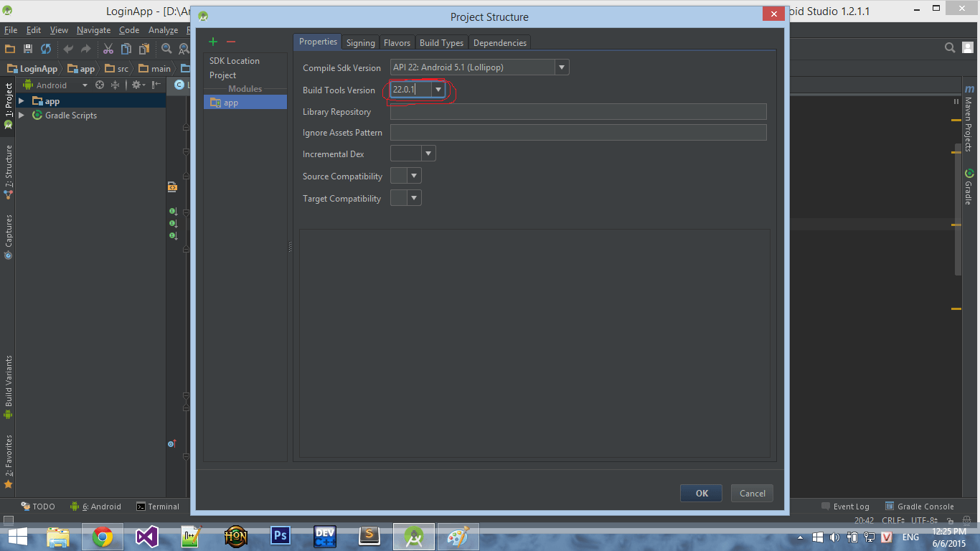This screenshot has height=551, width=980.
Task: Open the TODO tool window
Action: (x=37, y=507)
